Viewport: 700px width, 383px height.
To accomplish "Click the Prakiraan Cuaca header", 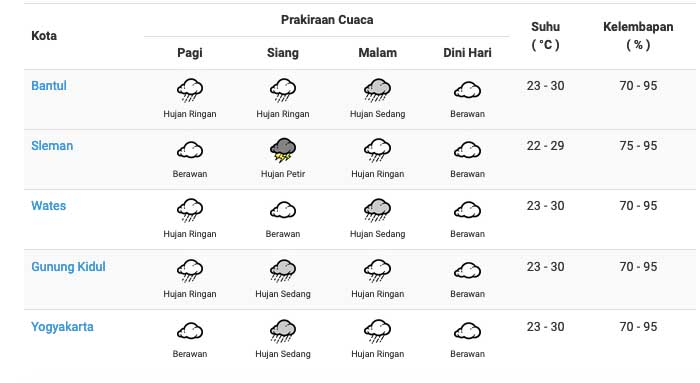I will [327, 20].
